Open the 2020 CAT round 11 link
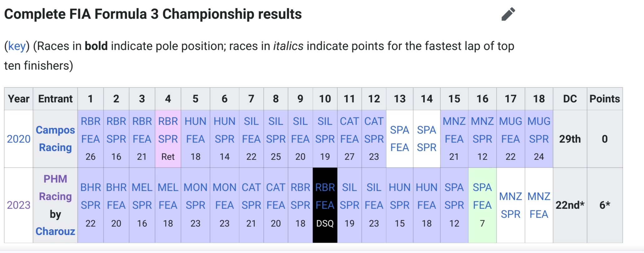Screen dimensions: 644x253 pos(349,121)
